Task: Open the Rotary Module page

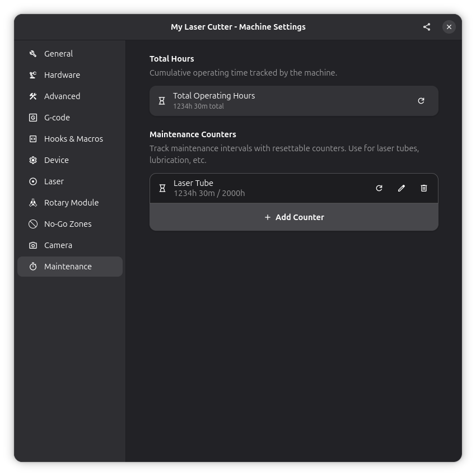Action: [x=70, y=203]
